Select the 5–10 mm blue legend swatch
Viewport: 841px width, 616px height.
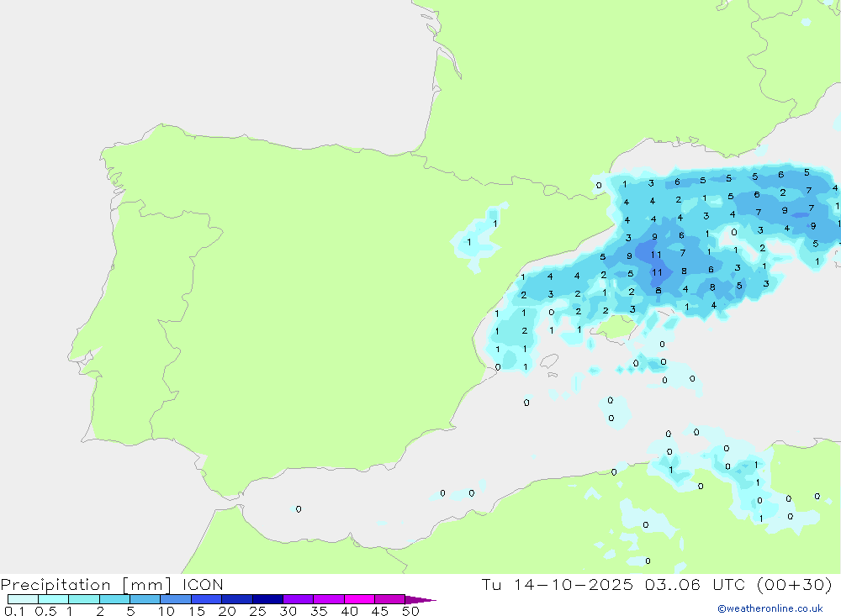(145, 599)
